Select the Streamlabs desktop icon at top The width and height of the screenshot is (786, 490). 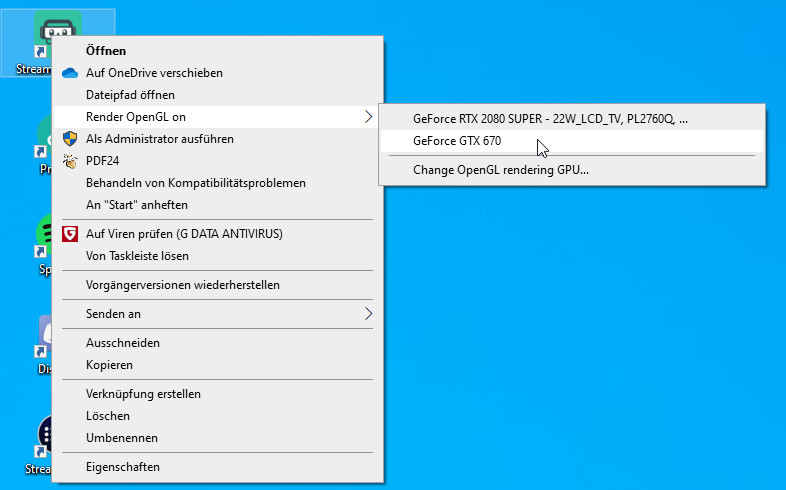pos(58,42)
